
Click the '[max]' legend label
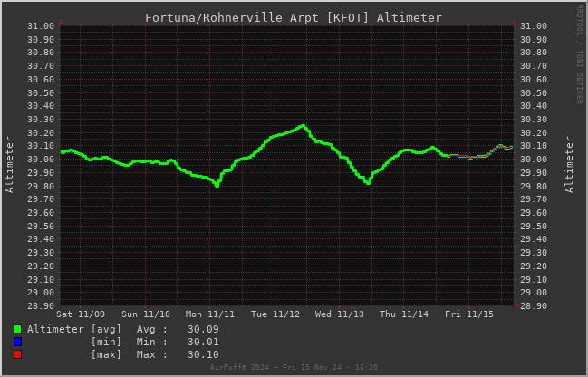click(x=106, y=355)
